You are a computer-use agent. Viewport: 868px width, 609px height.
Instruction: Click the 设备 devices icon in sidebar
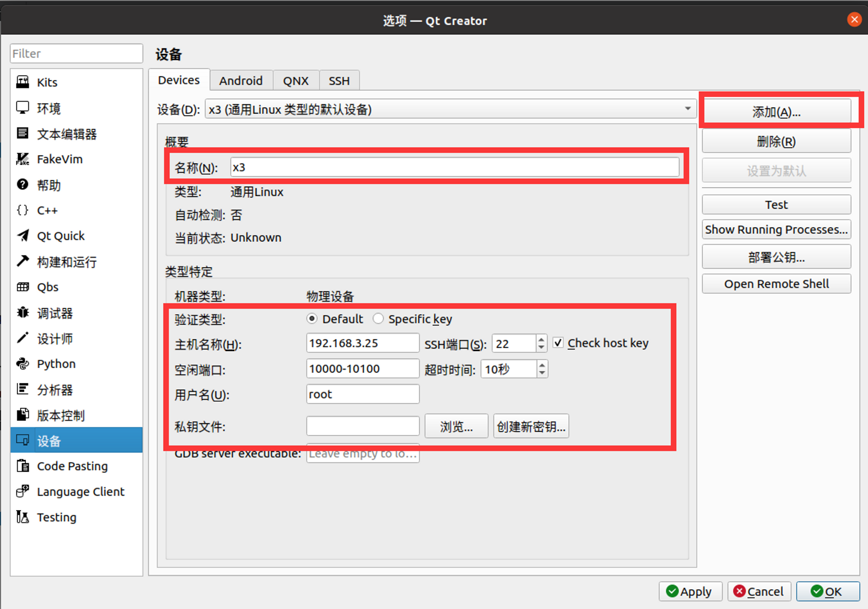pos(23,441)
